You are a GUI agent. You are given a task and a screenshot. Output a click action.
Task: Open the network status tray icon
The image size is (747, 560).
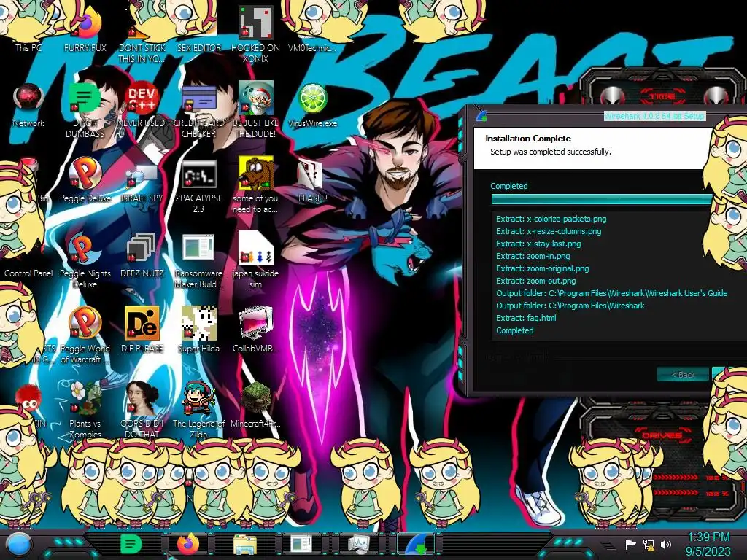point(649,544)
